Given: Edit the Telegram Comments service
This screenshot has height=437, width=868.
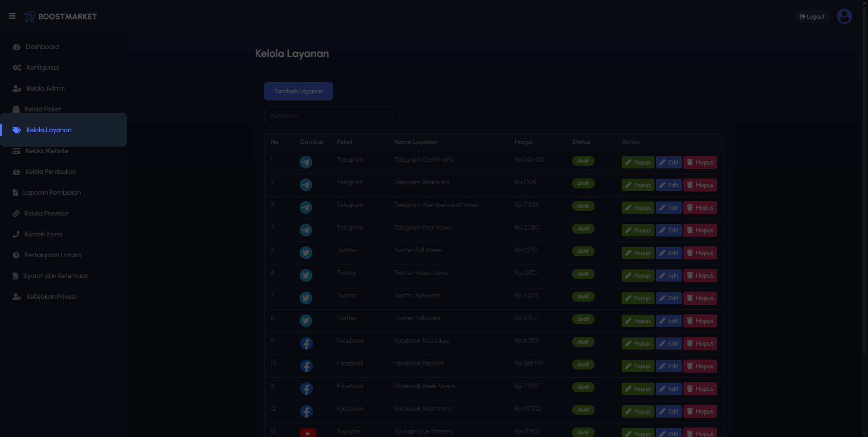Looking at the screenshot, I should click(668, 162).
